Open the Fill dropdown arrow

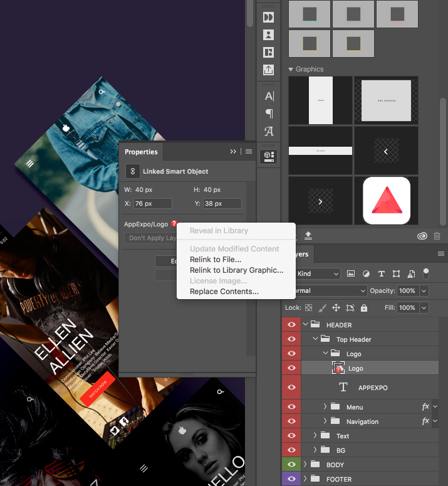[424, 308]
